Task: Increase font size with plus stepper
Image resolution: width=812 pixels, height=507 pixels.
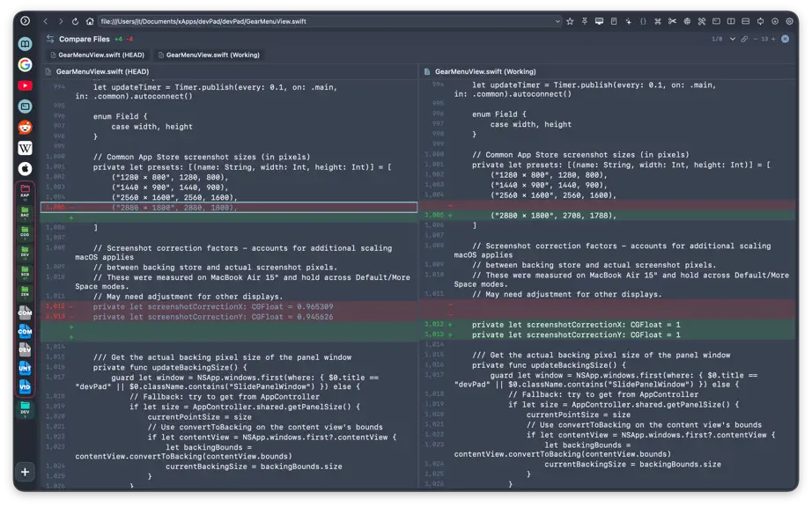Action: tap(773, 39)
